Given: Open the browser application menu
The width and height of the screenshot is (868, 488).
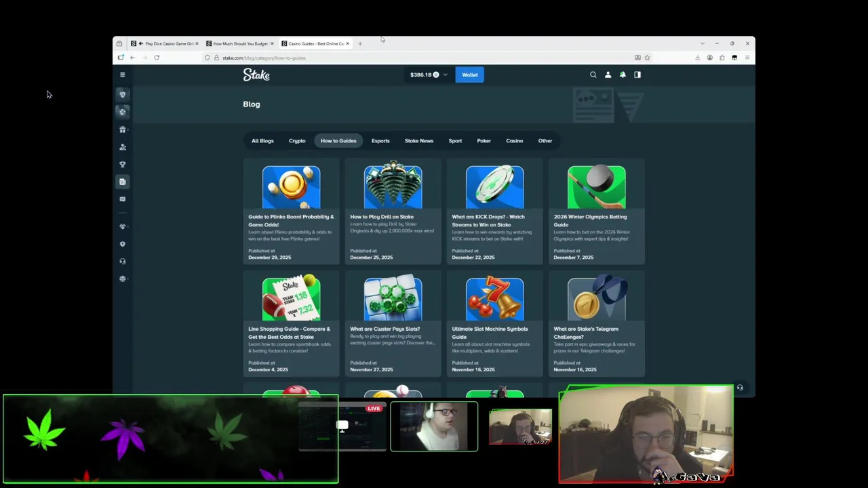Looking at the screenshot, I should pyautogui.click(x=747, y=58).
